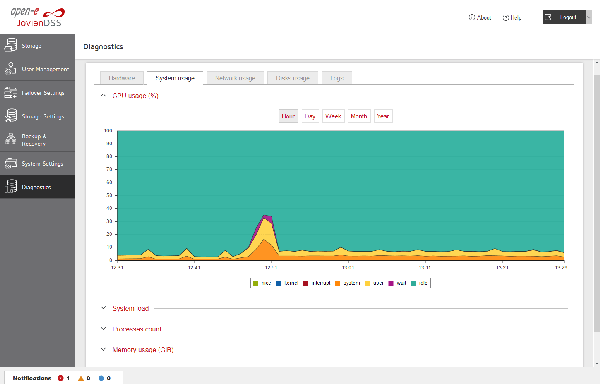
Task: Show the Week CPU usage range
Action: tap(333, 116)
